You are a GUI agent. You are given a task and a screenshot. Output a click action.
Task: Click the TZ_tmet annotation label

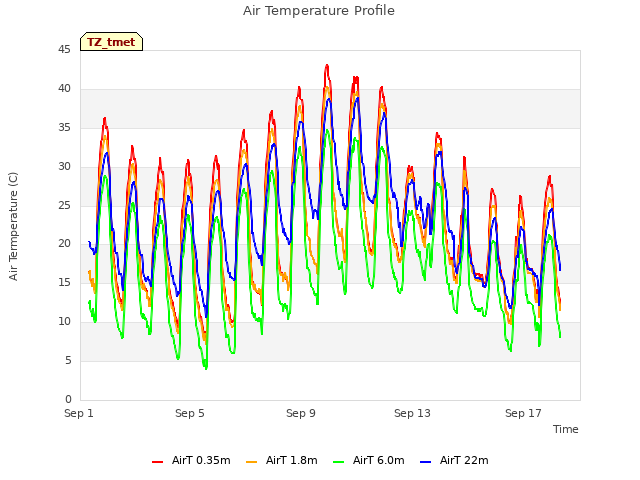pos(111,42)
